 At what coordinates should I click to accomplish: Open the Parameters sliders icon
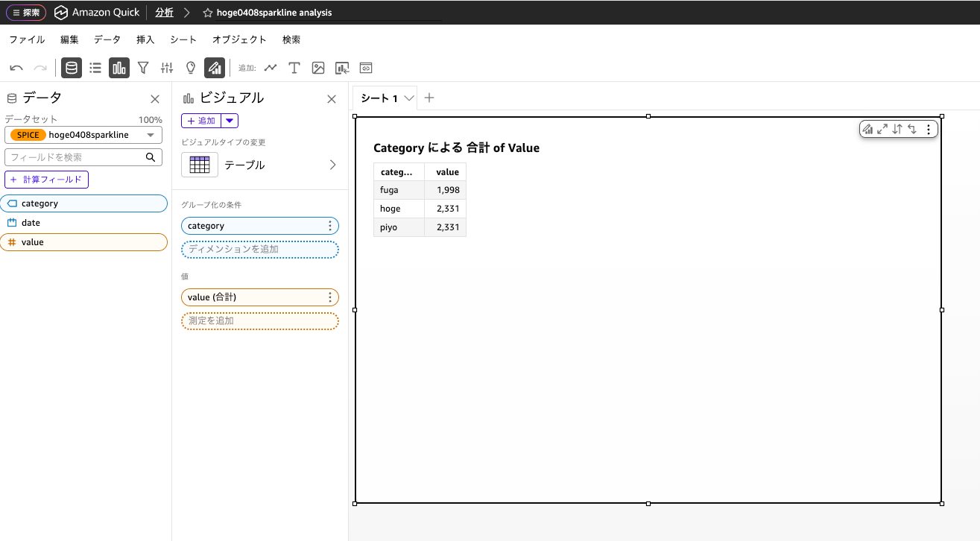[167, 68]
